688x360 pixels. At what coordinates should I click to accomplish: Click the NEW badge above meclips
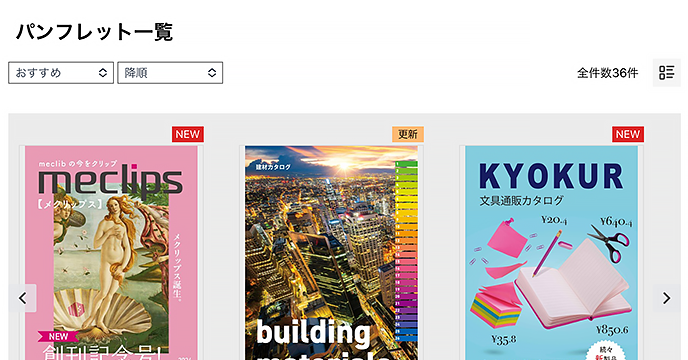point(188,134)
